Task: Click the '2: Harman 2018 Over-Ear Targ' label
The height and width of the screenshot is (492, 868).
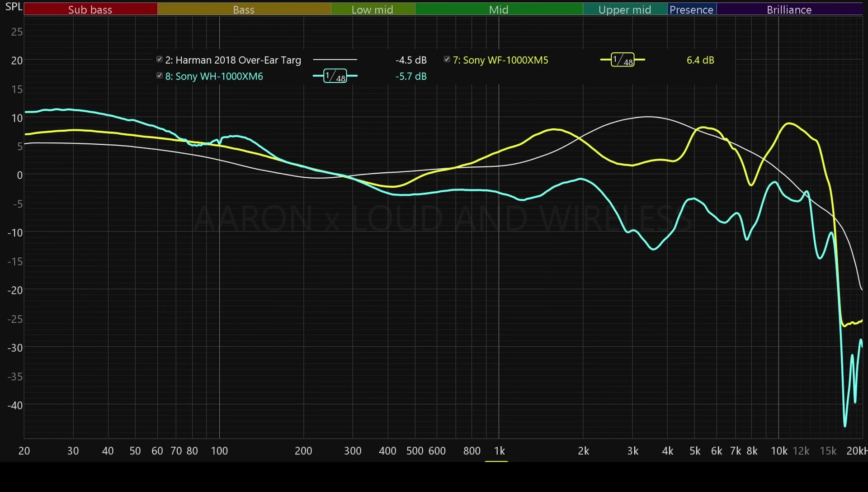Action: pyautogui.click(x=233, y=60)
